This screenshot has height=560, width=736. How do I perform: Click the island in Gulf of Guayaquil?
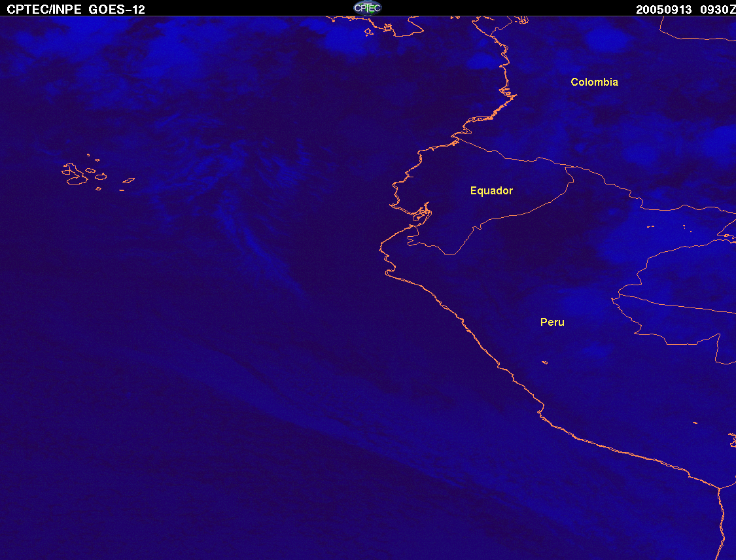coord(419,217)
